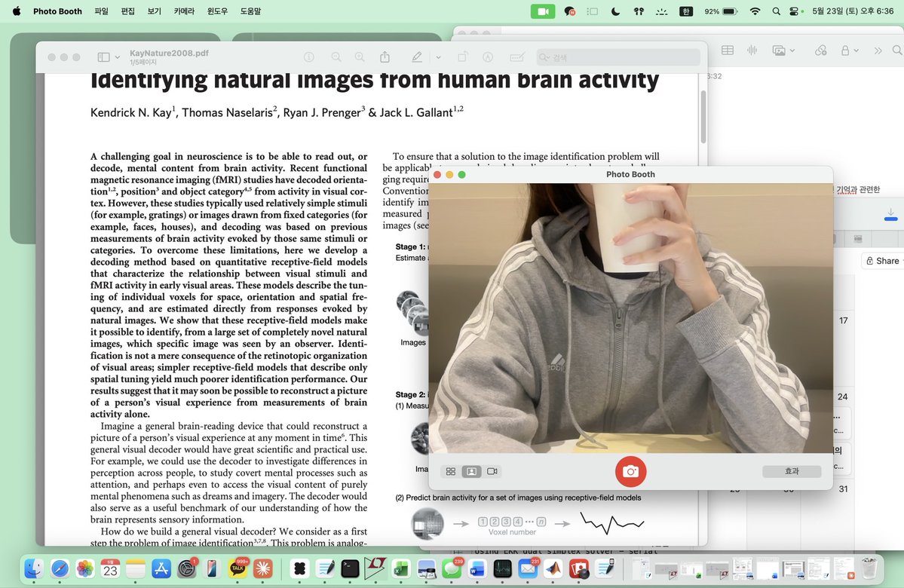Toggle the markup pen tool in Preview

[417, 57]
